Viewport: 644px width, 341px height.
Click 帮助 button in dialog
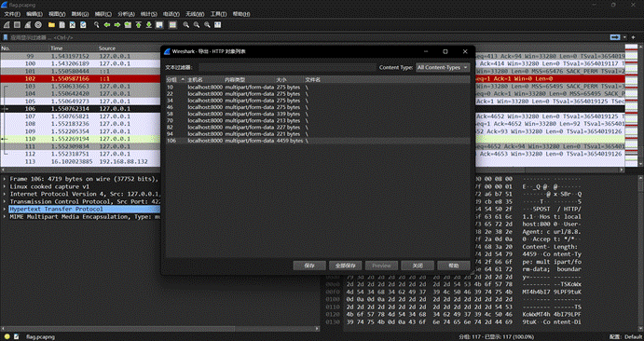click(454, 266)
